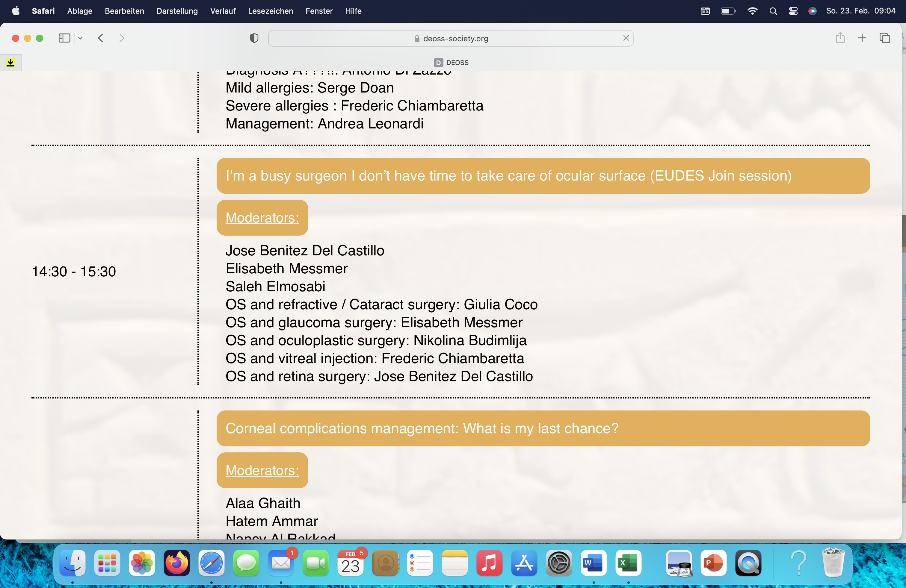Open App Store from the Dock
Screen dimensions: 906x588
[524, 563]
